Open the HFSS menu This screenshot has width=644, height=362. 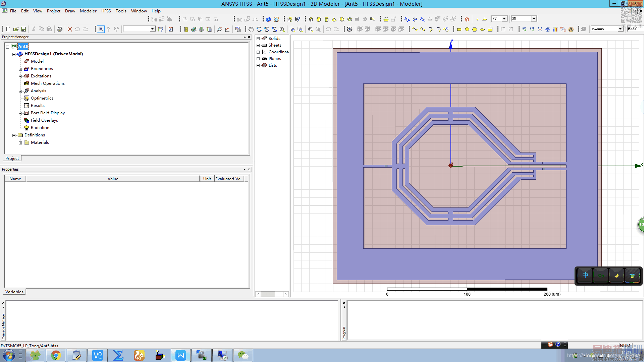coord(106,11)
